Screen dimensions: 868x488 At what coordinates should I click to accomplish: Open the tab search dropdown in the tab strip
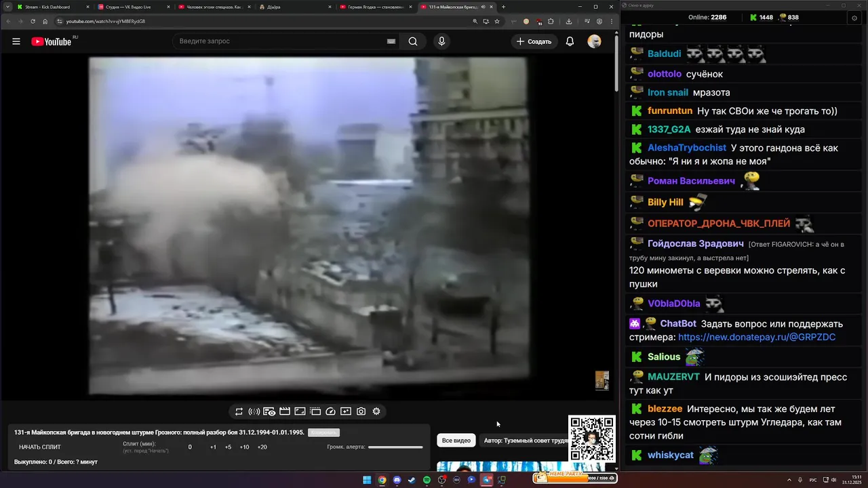pyautogui.click(x=6, y=7)
